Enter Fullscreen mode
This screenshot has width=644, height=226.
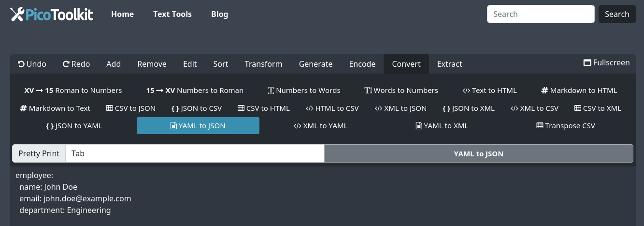tap(606, 62)
